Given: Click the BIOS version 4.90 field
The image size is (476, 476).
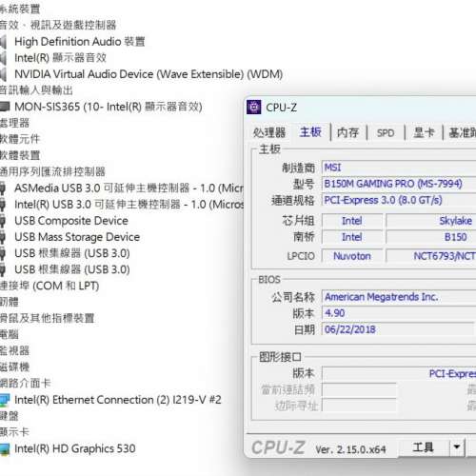Looking at the screenshot, I should coord(399,313).
